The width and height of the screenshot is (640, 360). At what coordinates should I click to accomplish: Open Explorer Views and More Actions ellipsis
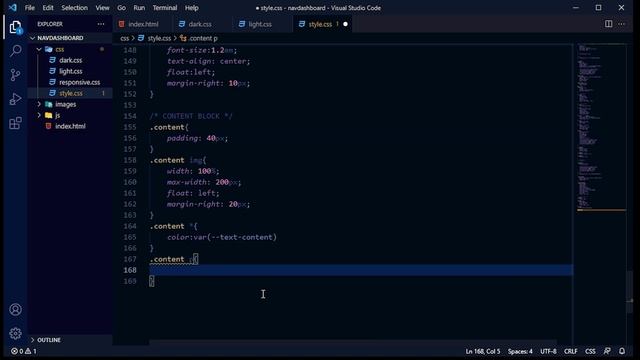[x=101, y=24]
